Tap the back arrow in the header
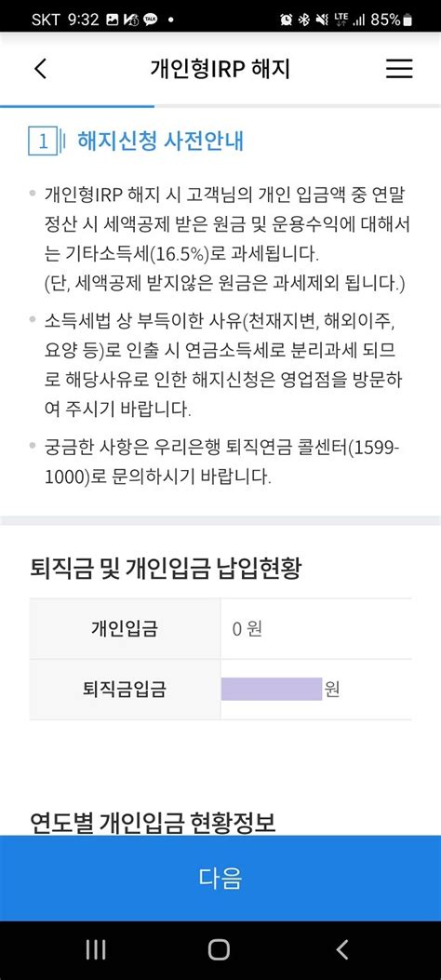This screenshot has height=980, width=441. point(40,68)
